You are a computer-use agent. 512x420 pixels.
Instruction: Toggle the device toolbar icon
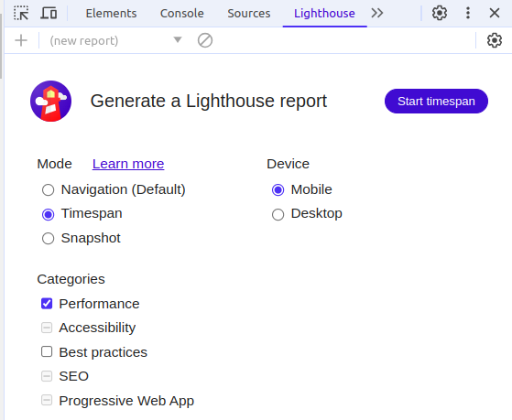point(49,14)
